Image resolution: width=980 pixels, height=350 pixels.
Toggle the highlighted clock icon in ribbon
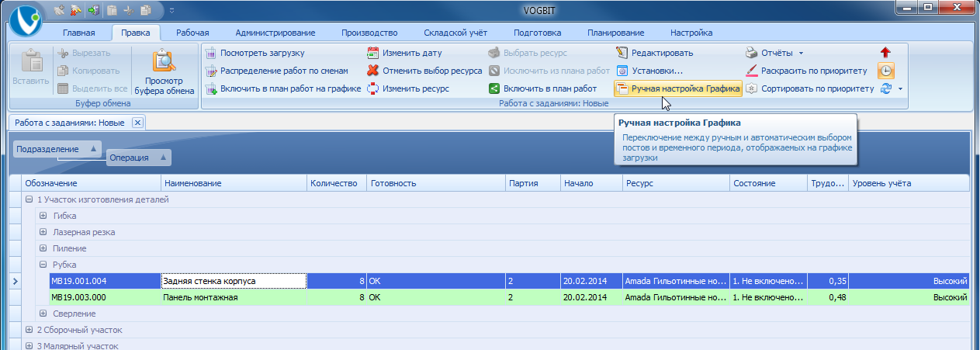(x=885, y=71)
